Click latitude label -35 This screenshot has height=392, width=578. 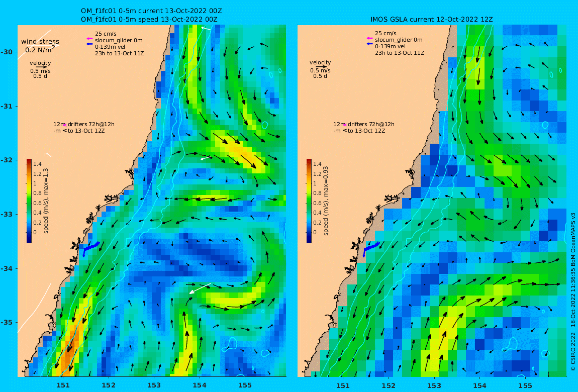tap(6, 322)
